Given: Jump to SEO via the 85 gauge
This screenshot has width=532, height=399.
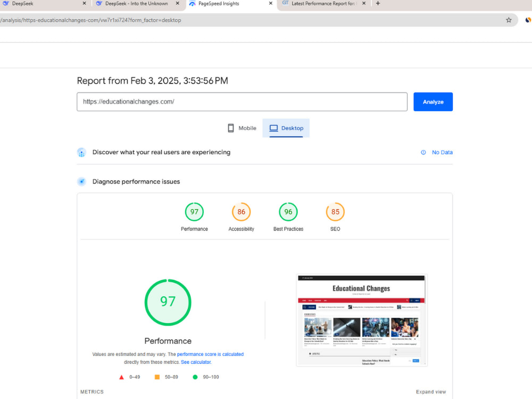Looking at the screenshot, I should (x=335, y=212).
